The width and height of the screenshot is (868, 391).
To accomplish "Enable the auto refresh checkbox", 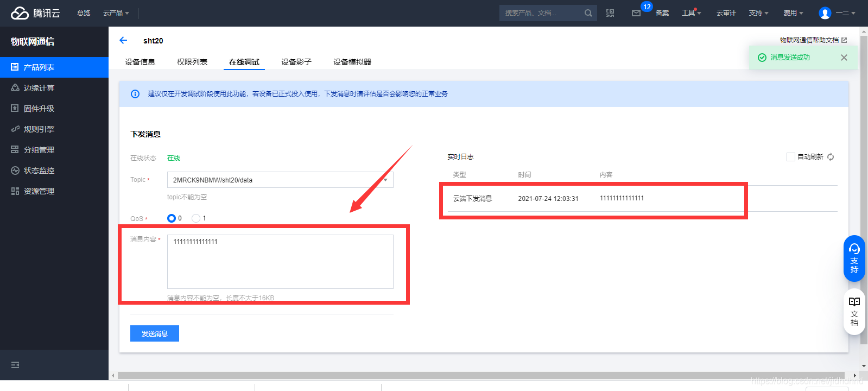I will (791, 157).
